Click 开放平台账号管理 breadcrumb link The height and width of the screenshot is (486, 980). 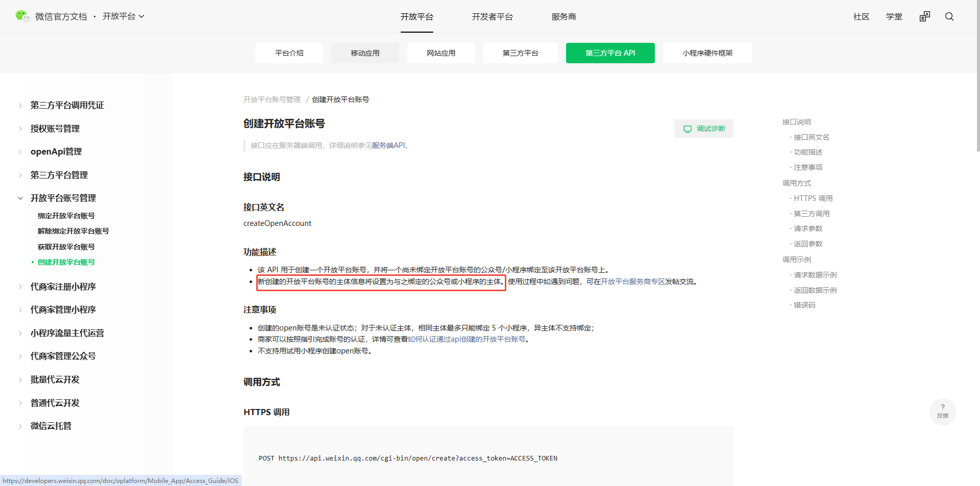tap(272, 99)
